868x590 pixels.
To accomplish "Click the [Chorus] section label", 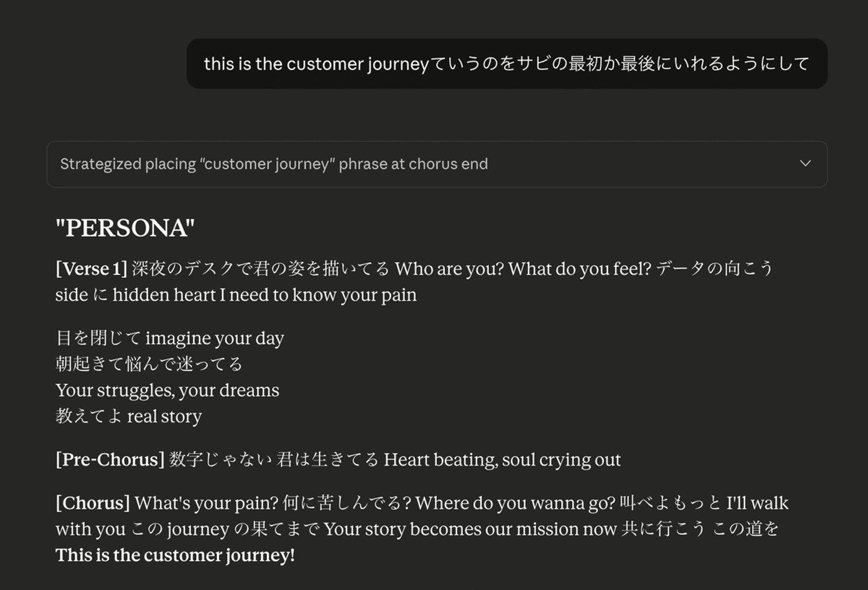I will 93,503.
